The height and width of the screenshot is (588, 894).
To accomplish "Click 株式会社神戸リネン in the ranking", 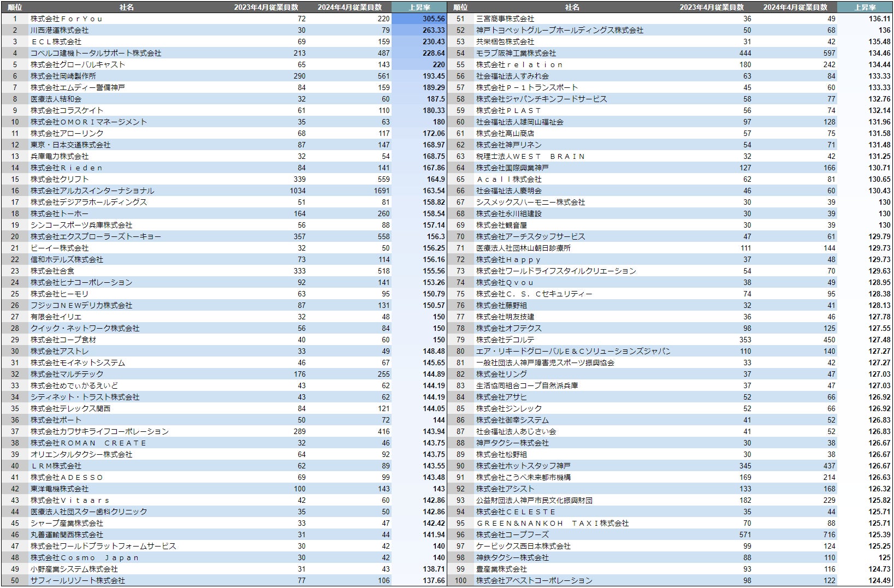I will point(509,145).
